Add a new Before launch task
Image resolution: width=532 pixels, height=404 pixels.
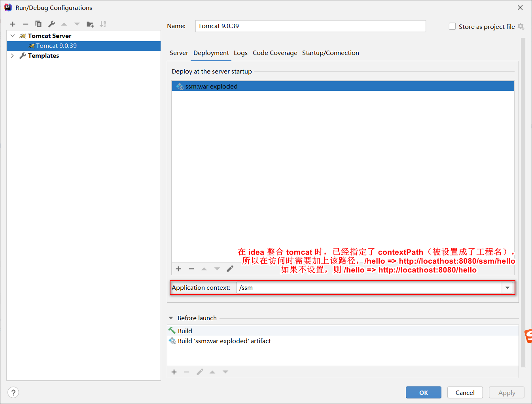click(174, 372)
